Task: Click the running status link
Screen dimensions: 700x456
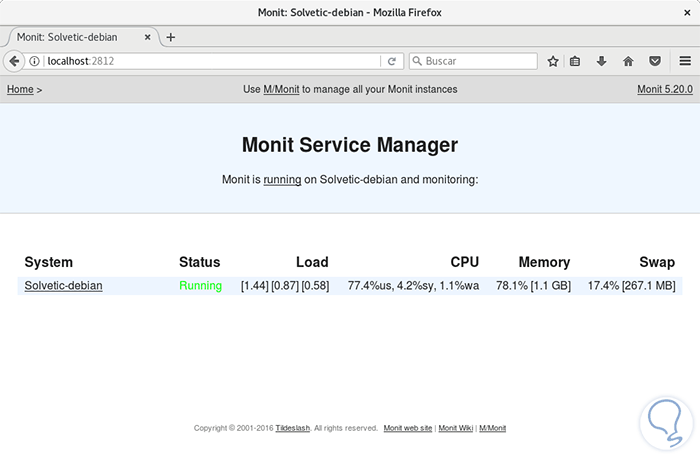Action: pos(282,180)
